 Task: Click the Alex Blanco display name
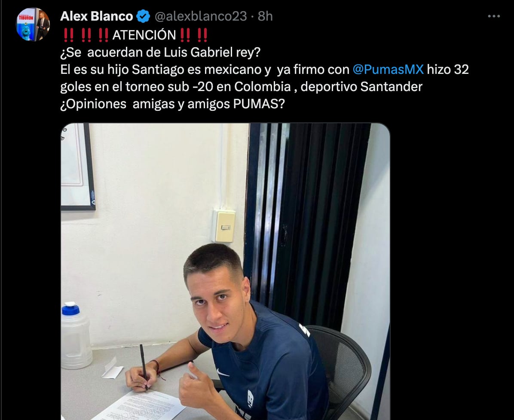[x=96, y=16]
